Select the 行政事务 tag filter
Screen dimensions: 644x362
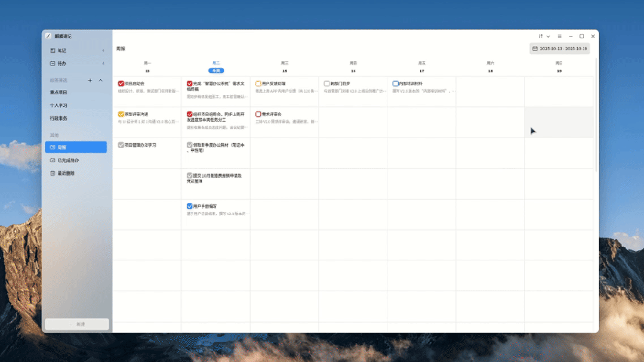tap(58, 119)
